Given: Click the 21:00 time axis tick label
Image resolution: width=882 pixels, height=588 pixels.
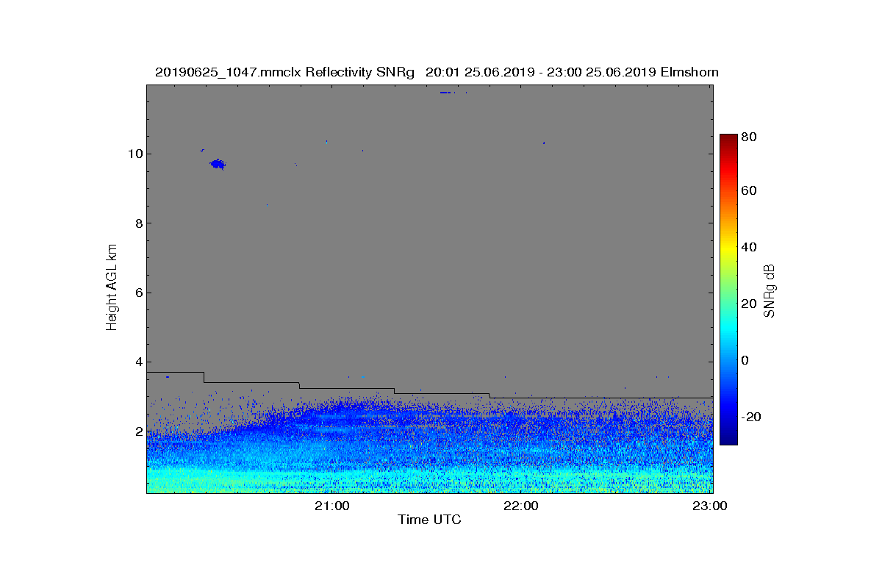Looking at the screenshot, I should coord(331,506).
